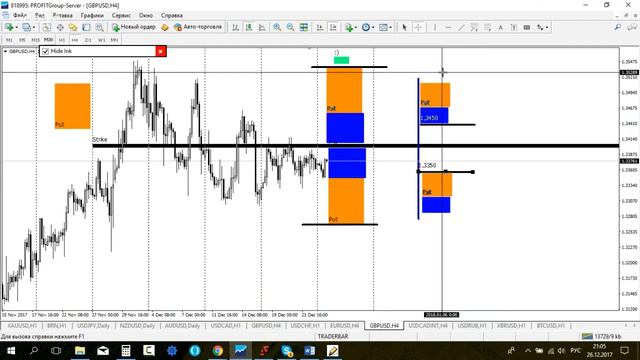This screenshot has width=640, height=360.
Task: Open the periodicity clock icon
Action: tap(366, 27)
